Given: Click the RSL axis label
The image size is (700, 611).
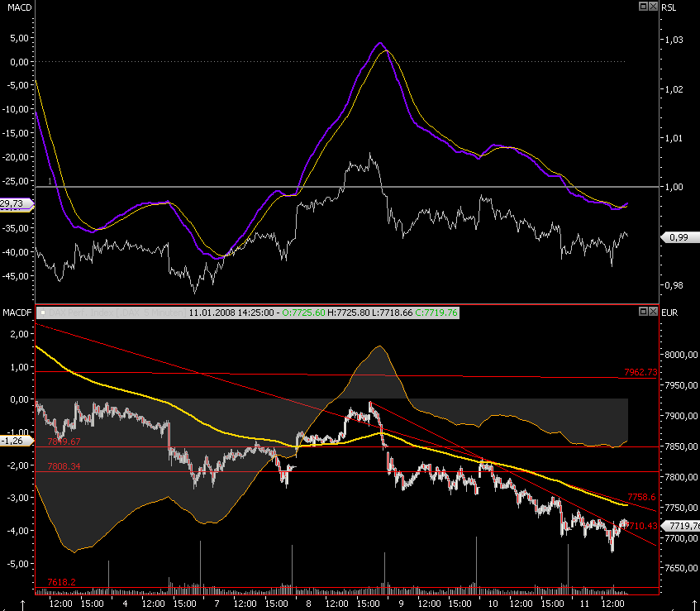Looking at the screenshot, I should (669, 7).
